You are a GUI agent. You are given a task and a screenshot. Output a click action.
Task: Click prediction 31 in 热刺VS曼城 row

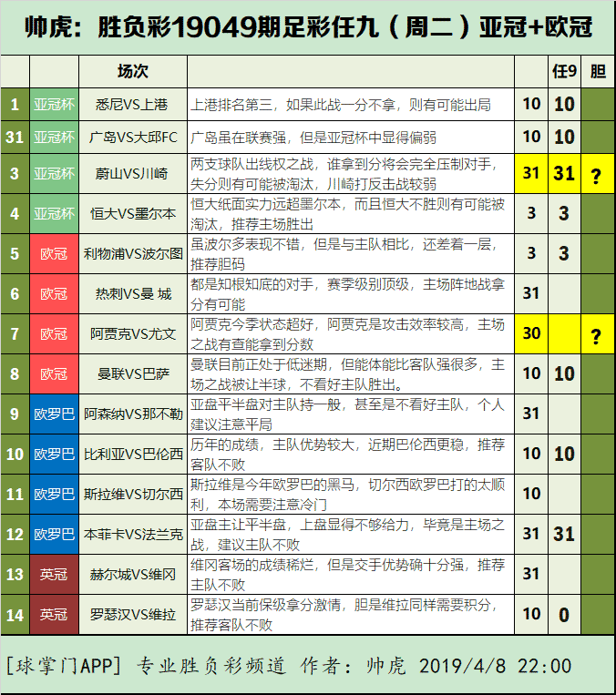pos(531,293)
